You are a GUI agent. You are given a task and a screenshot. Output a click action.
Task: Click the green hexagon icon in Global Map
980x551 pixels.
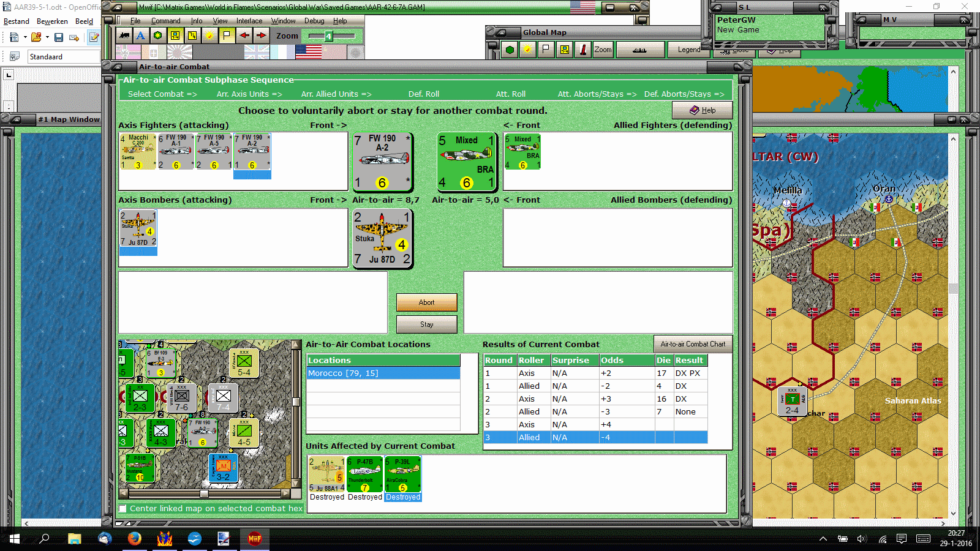pos(510,50)
